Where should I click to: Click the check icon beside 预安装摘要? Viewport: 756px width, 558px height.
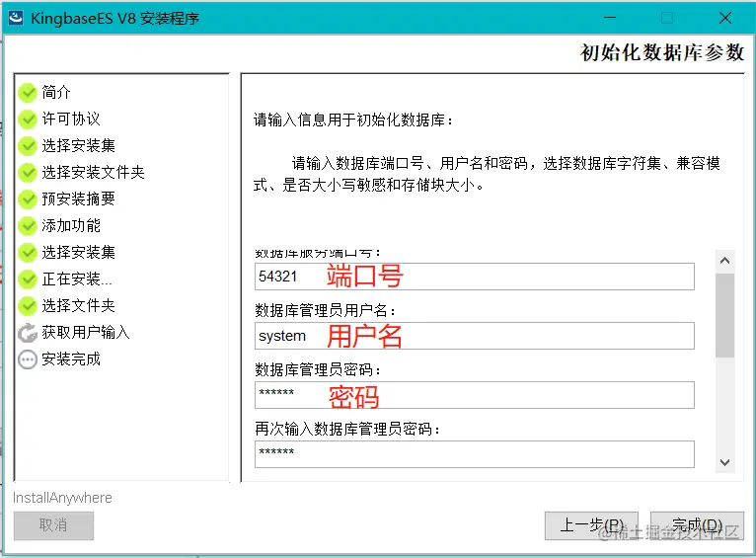click(x=28, y=199)
